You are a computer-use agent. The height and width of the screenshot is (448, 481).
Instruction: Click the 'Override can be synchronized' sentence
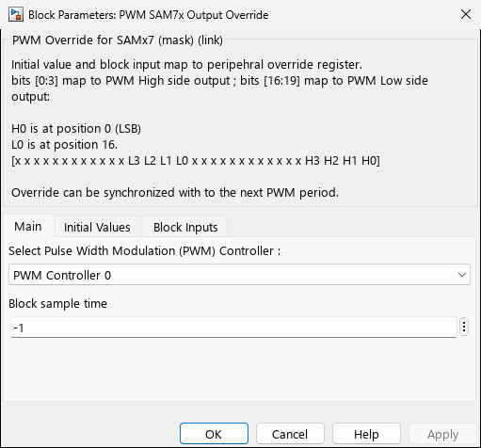(x=175, y=193)
